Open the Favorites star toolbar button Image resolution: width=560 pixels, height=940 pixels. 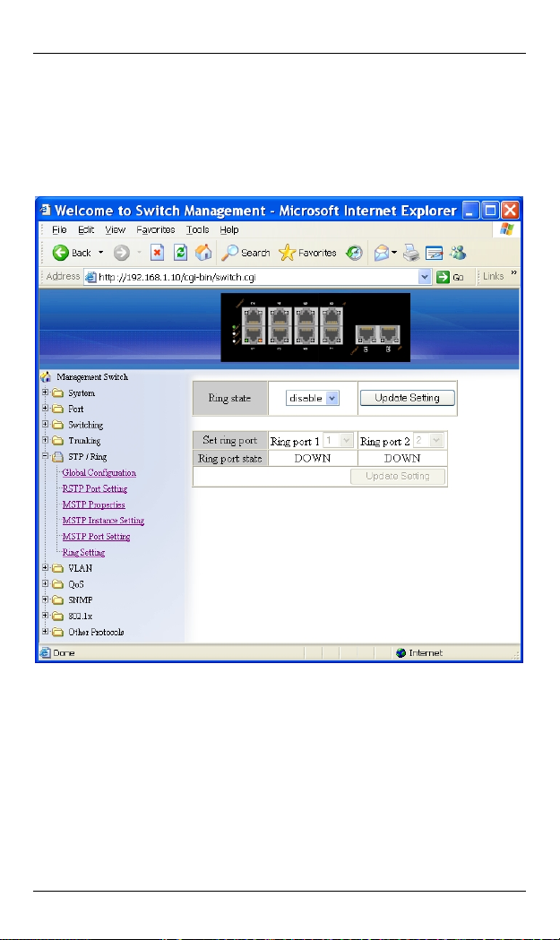tap(307, 253)
